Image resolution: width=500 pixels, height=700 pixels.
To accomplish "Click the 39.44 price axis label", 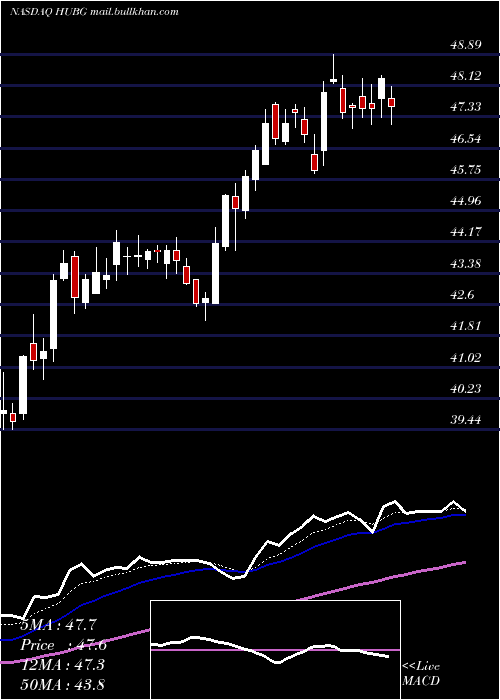I will click(x=466, y=421).
